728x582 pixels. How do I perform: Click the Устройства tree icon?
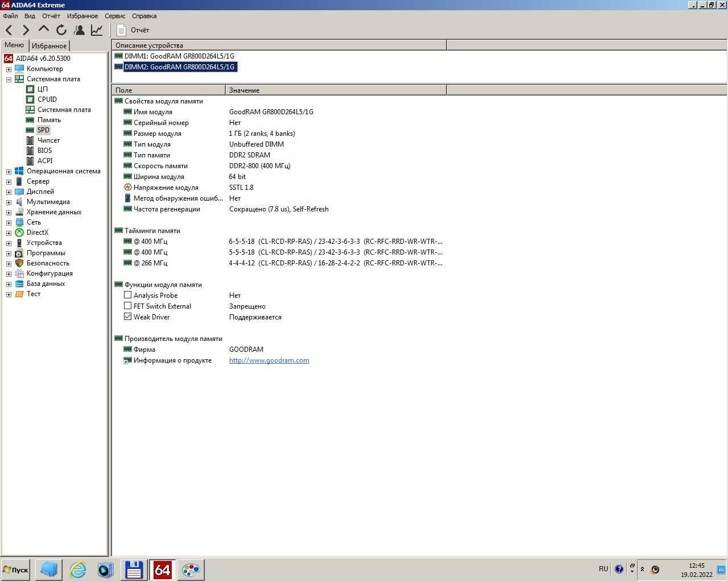click(19, 243)
